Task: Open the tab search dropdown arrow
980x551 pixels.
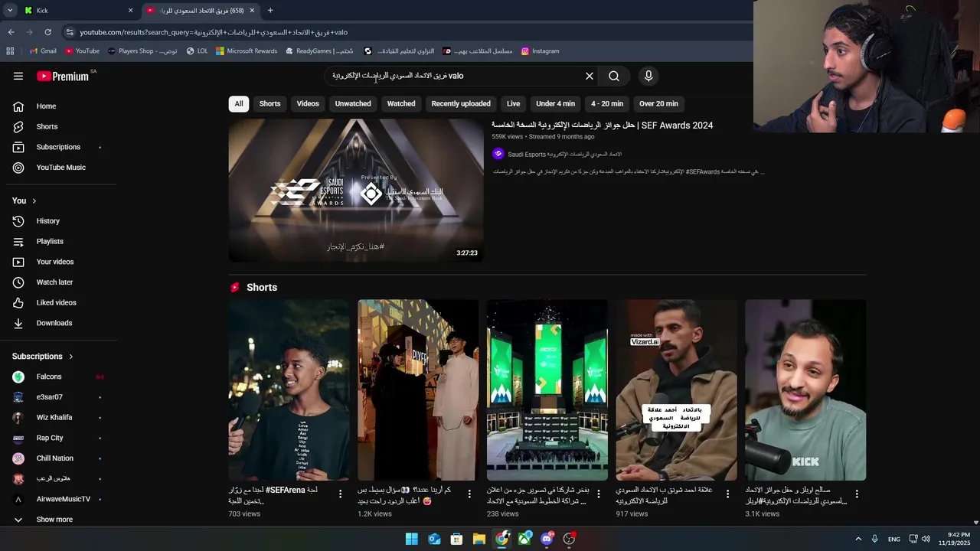Action: coord(10,10)
